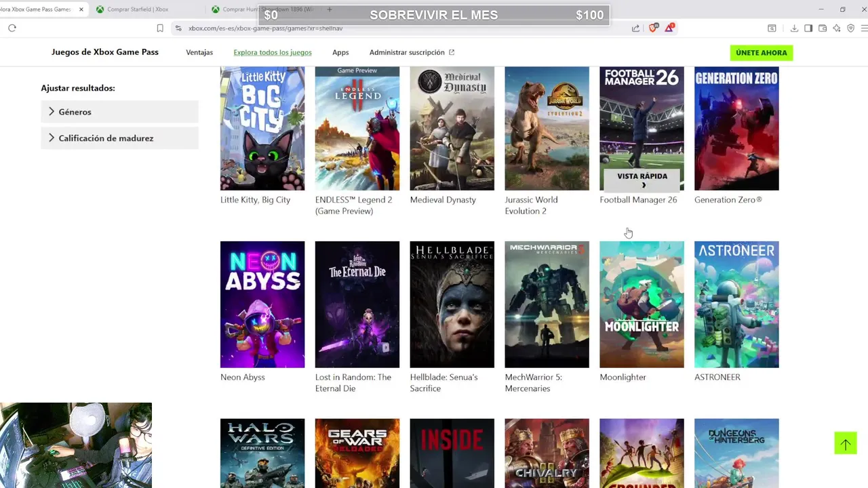
Task: Open Explora todos los juegos menu item
Action: tap(273, 52)
